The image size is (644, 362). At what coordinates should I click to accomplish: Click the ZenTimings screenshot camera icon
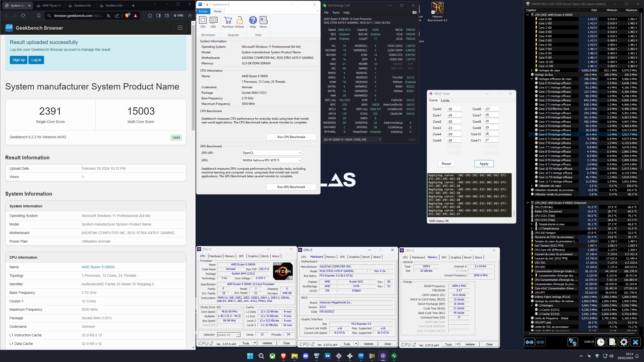click(x=414, y=12)
